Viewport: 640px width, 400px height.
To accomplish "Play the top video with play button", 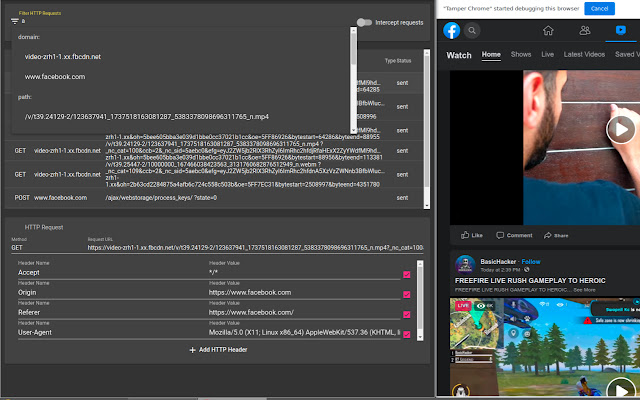I will tap(619, 128).
